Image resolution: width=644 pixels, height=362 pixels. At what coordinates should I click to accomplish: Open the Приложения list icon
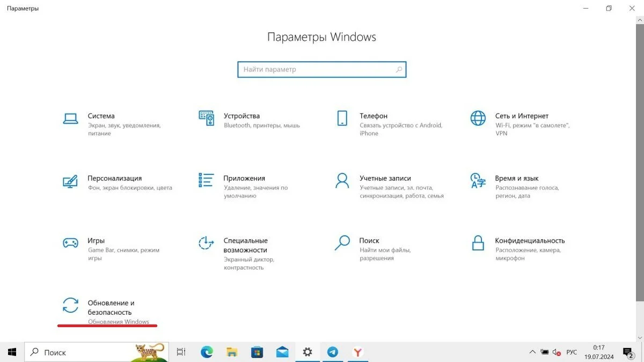pos(207,180)
